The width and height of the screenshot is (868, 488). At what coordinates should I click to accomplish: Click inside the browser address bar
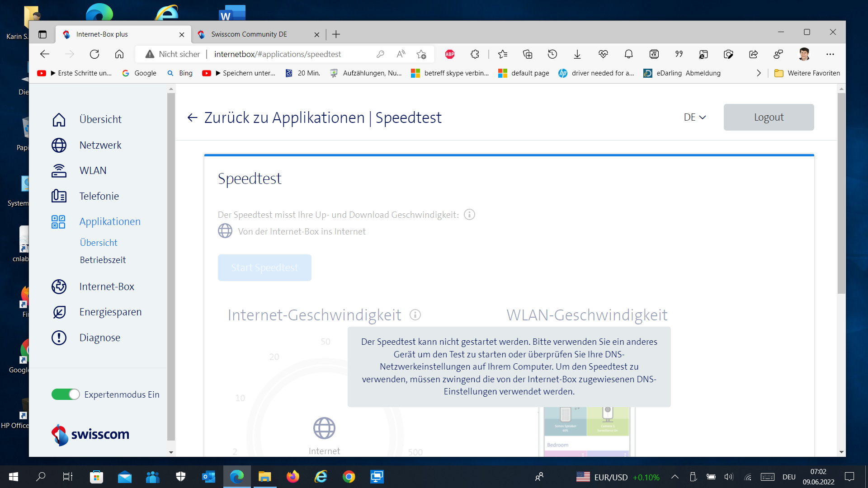click(x=278, y=54)
